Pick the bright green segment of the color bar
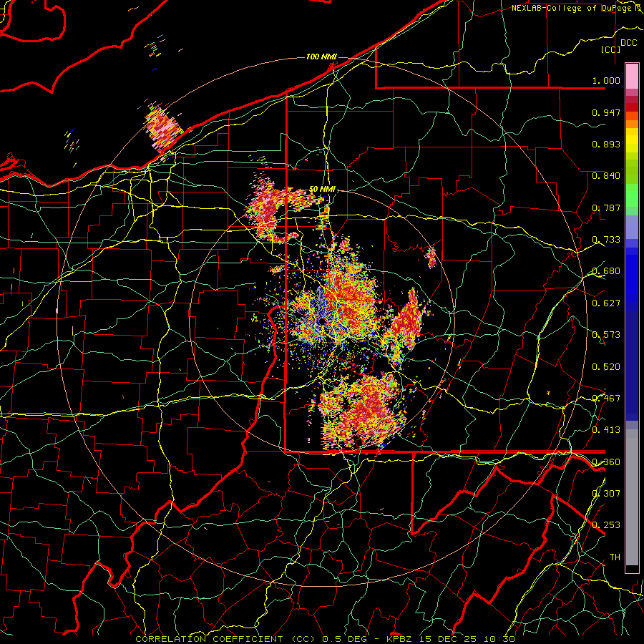644x644 pixels. 632,195
